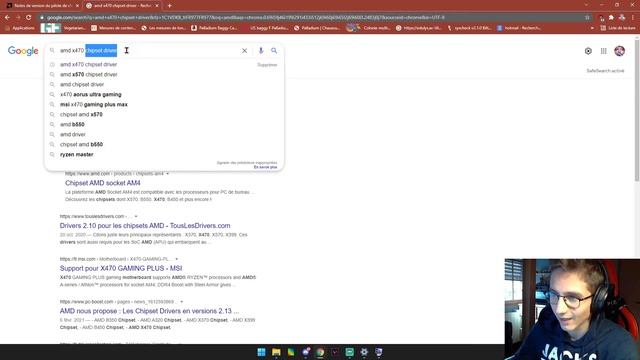The image size is (640, 360).
Task: Click the SafeSearch actif label
Action: [605, 71]
